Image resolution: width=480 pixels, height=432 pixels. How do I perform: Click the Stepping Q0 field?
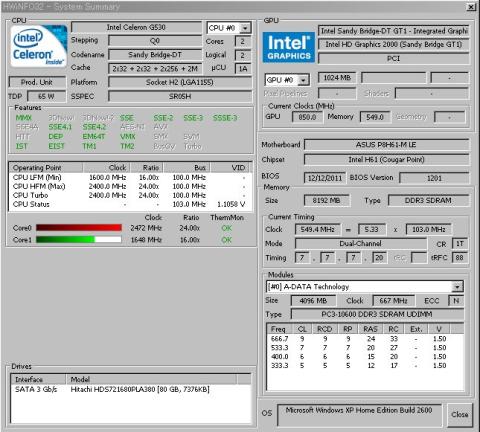tap(155, 41)
